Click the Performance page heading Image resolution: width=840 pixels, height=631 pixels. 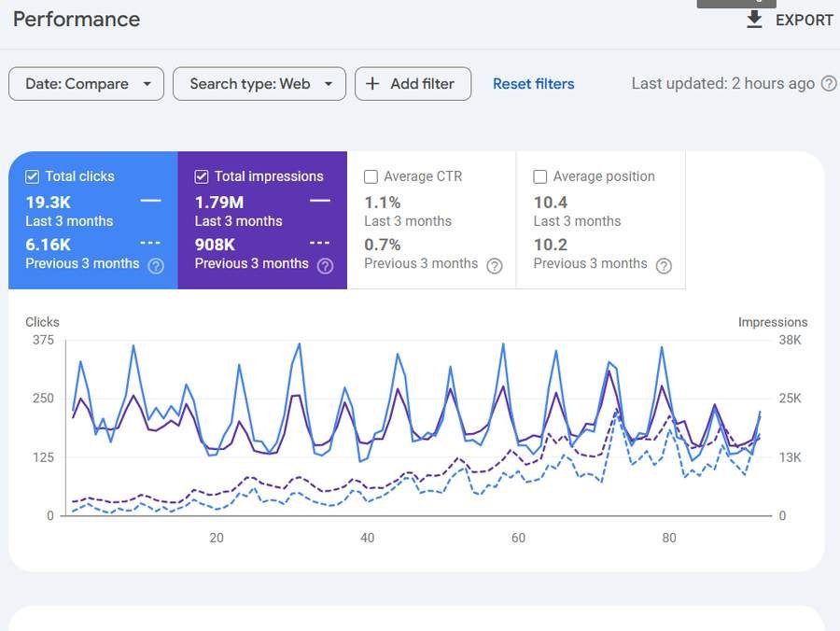tap(77, 20)
